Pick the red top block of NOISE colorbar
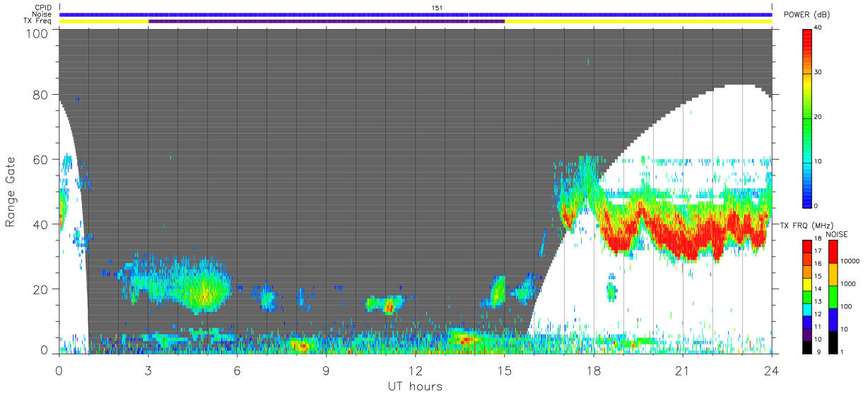Viewport: 868px width, 401px height. click(x=833, y=252)
